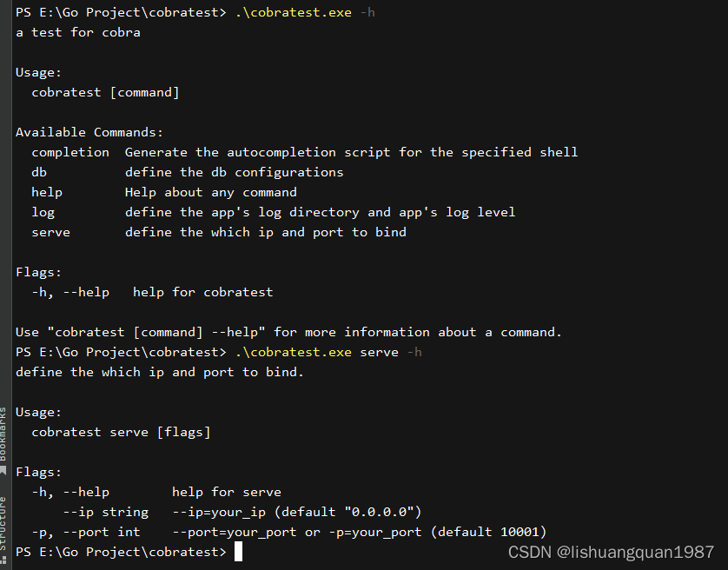
Task: Click the ".\cobratest.exe serve -h" command
Action: (328, 352)
